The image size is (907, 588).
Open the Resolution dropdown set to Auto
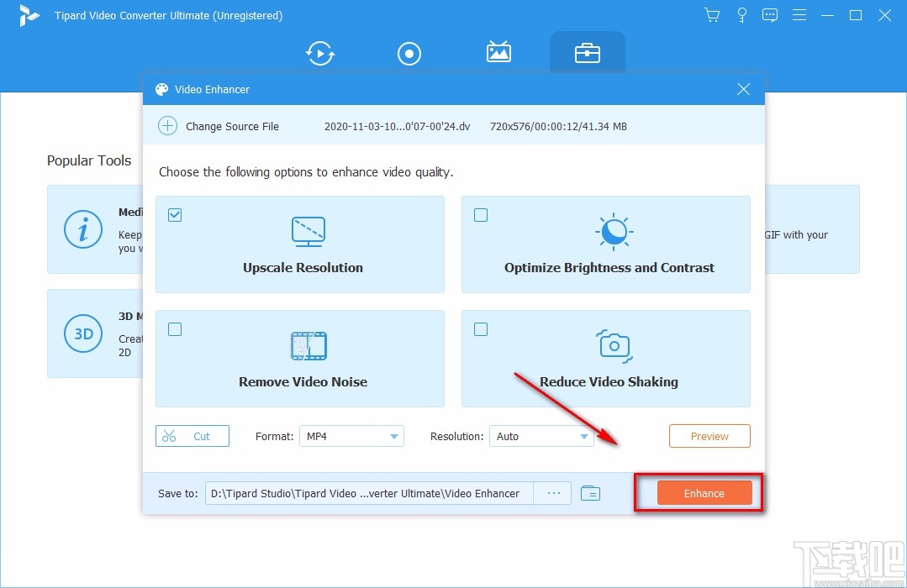[x=541, y=436]
